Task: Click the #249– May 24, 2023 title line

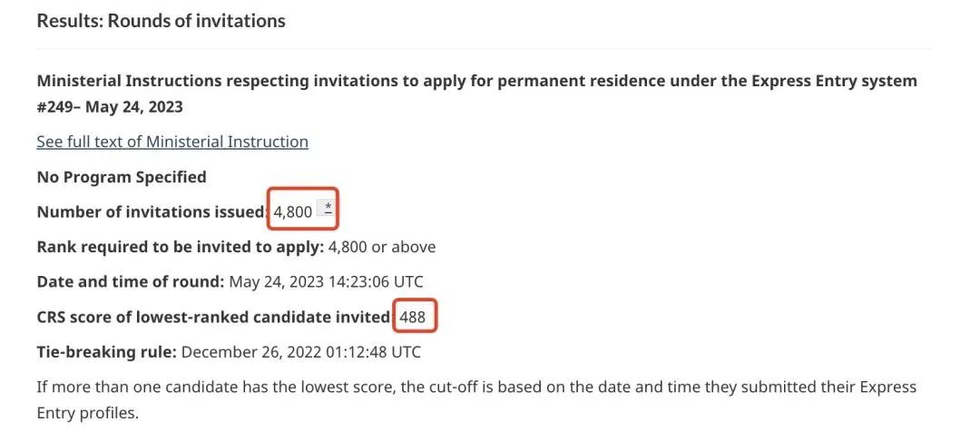Action: 110,107
